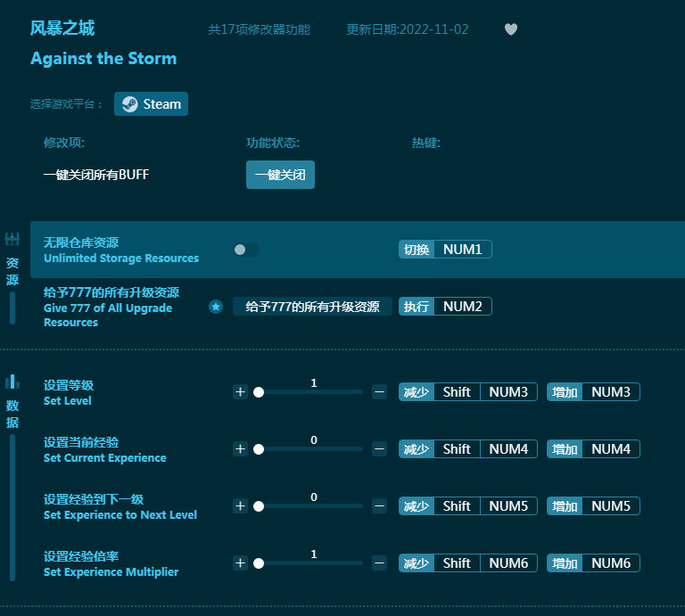685x616 pixels.
Task: Select the Steam platform button
Action: 151,104
